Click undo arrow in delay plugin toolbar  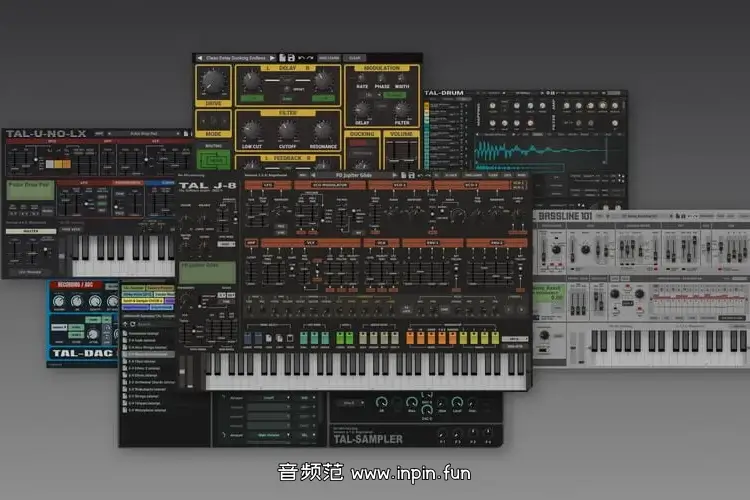click(x=301, y=58)
